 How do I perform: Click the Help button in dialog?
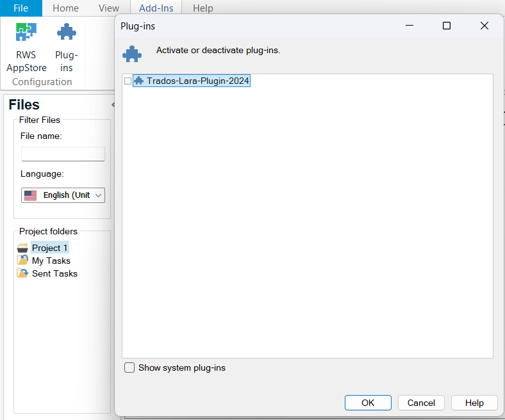pos(474,403)
